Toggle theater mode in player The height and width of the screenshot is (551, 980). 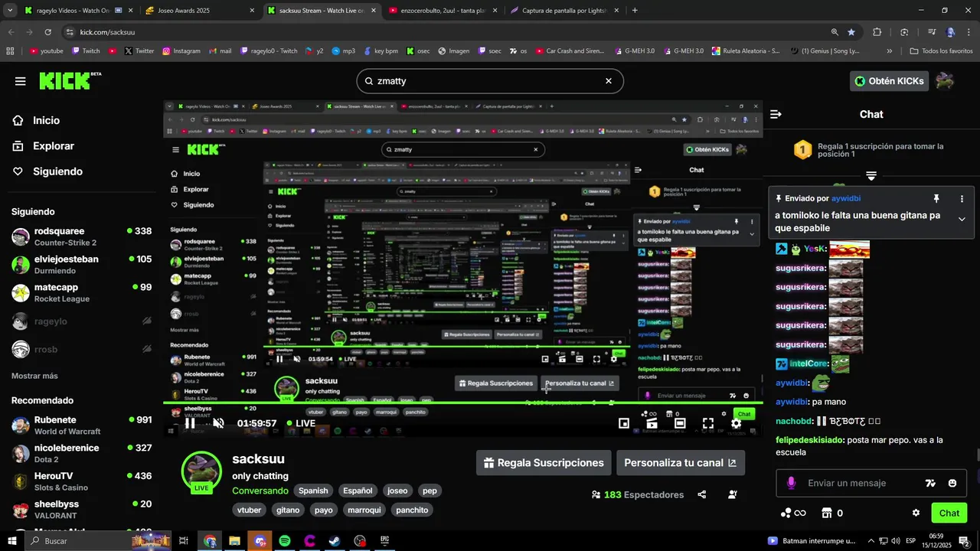point(680,423)
